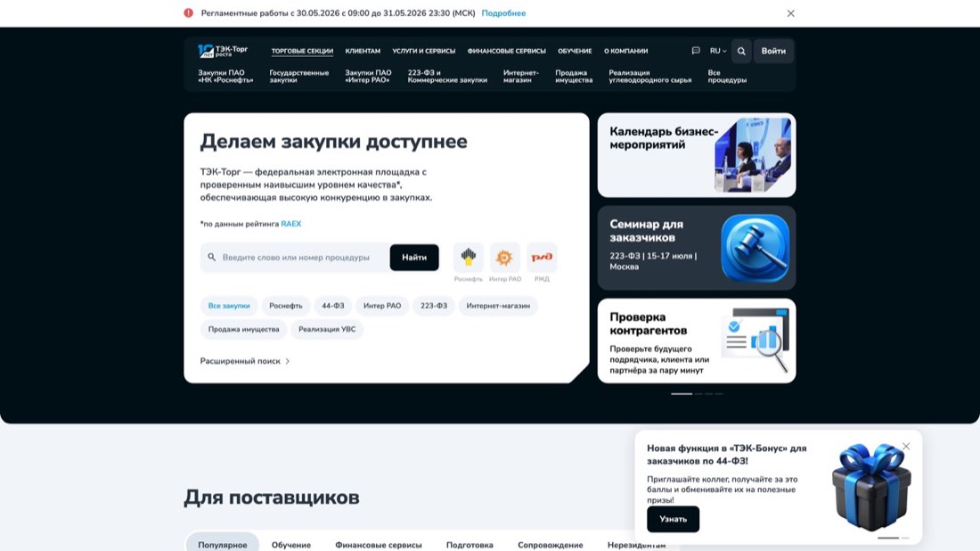
Task: Click the header search magnifier icon
Action: (x=741, y=52)
